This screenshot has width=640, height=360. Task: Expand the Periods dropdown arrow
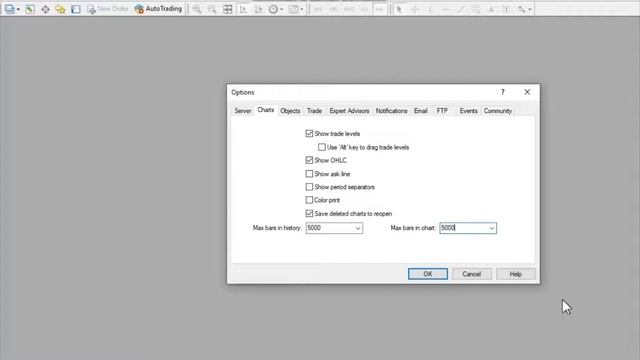(302, 9)
